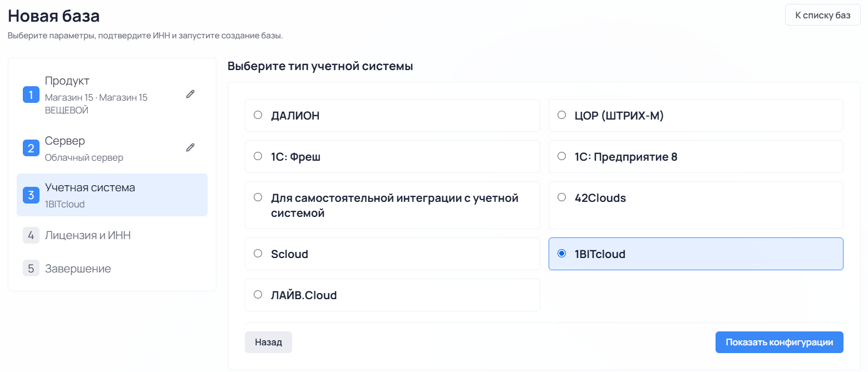Pick the 42Clouds radio option
The image size is (868, 372).
tap(561, 197)
